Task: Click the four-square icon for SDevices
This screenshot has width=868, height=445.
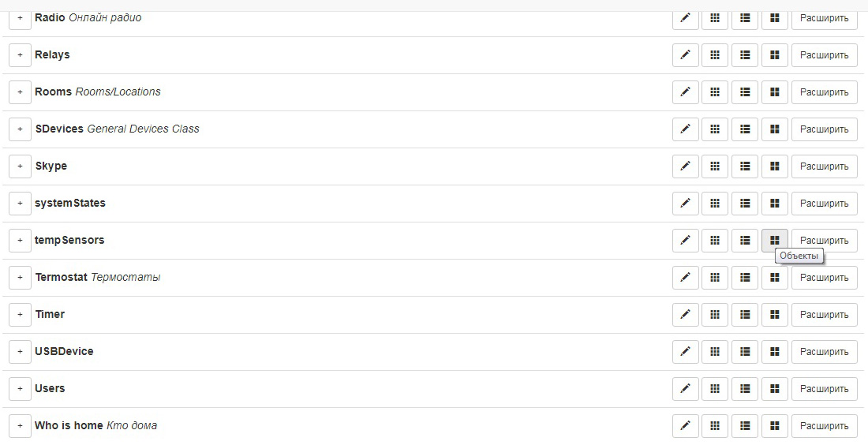Action: (x=774, y=129)
